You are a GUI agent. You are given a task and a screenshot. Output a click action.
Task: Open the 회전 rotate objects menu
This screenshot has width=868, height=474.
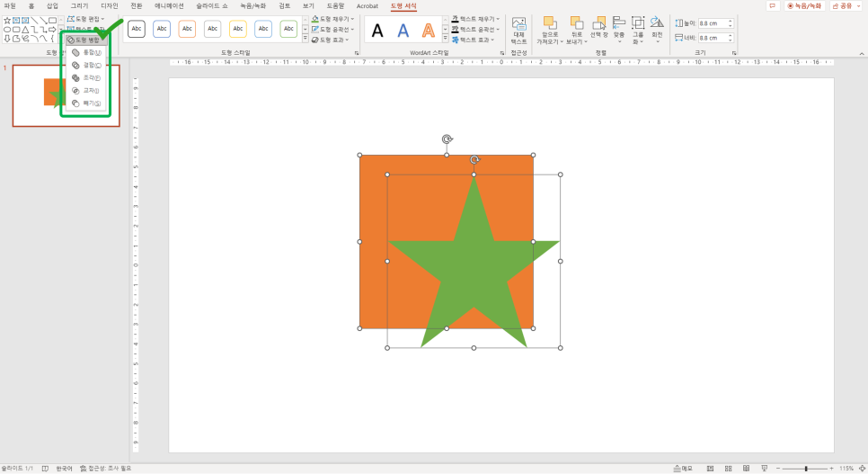coord(657,30)
